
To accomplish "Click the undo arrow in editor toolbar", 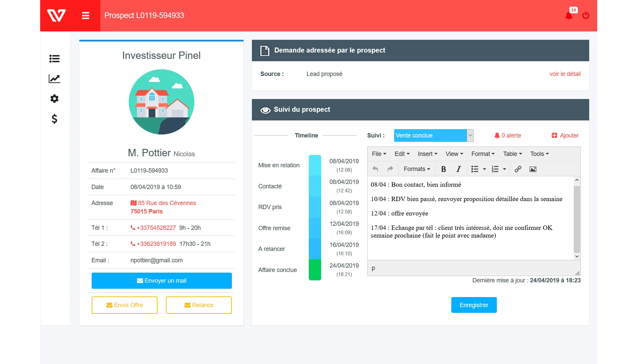I will [375, 169].
